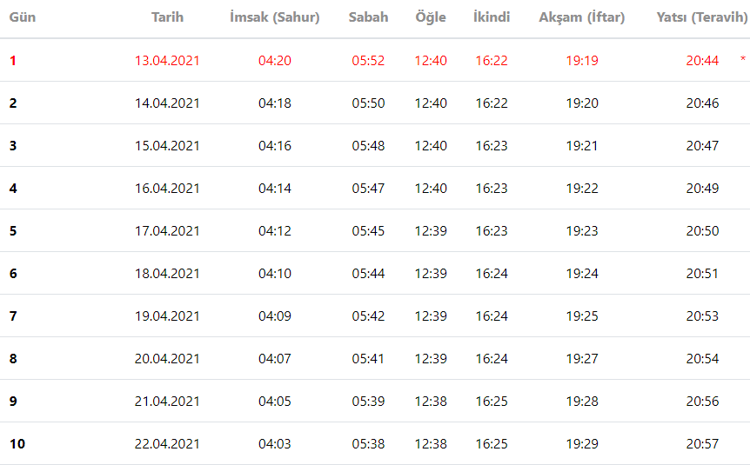750x465 pixels.
Task: Click the Gün column header
Action: (22, 18)
